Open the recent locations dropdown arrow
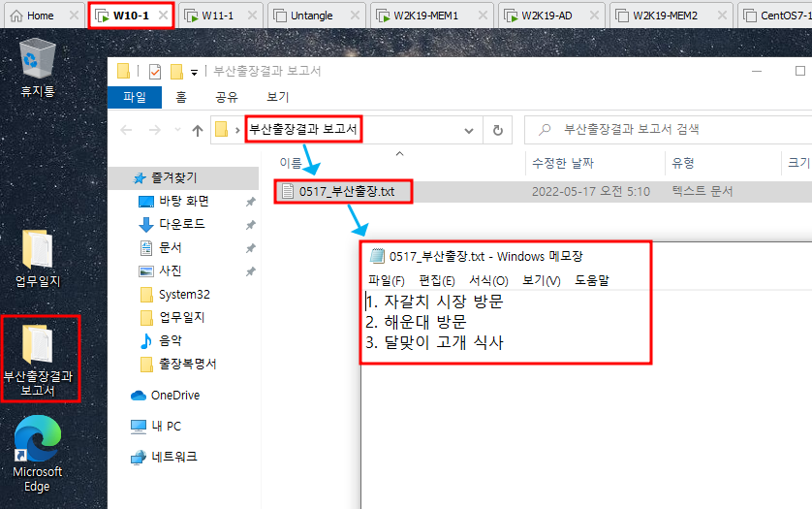The image size is (812, 509). tap(177, 130)
